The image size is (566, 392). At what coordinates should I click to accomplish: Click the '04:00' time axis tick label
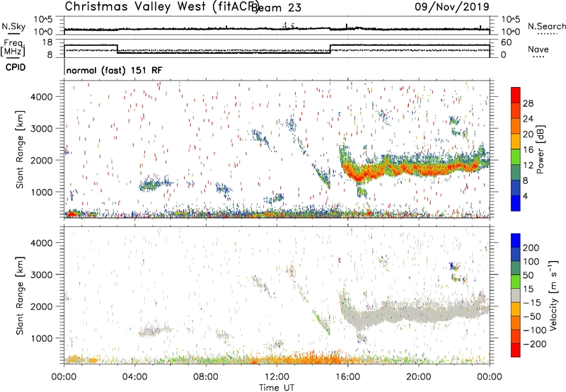pos(135,377)
